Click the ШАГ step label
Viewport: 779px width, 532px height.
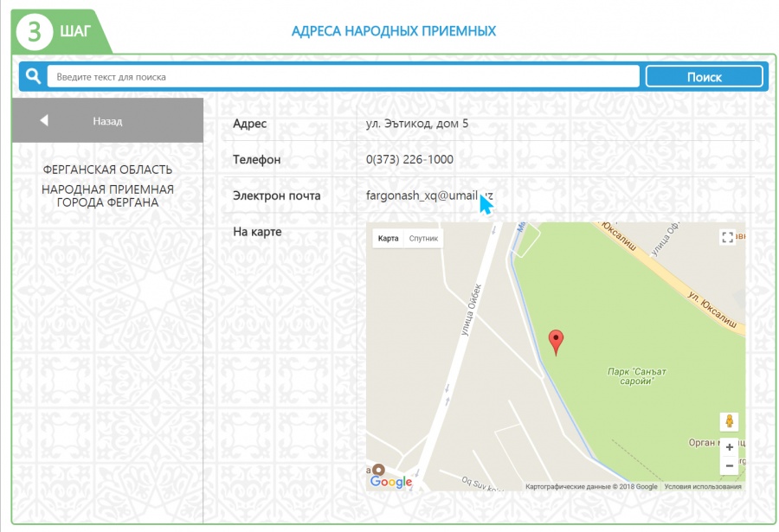coord(75,31)
